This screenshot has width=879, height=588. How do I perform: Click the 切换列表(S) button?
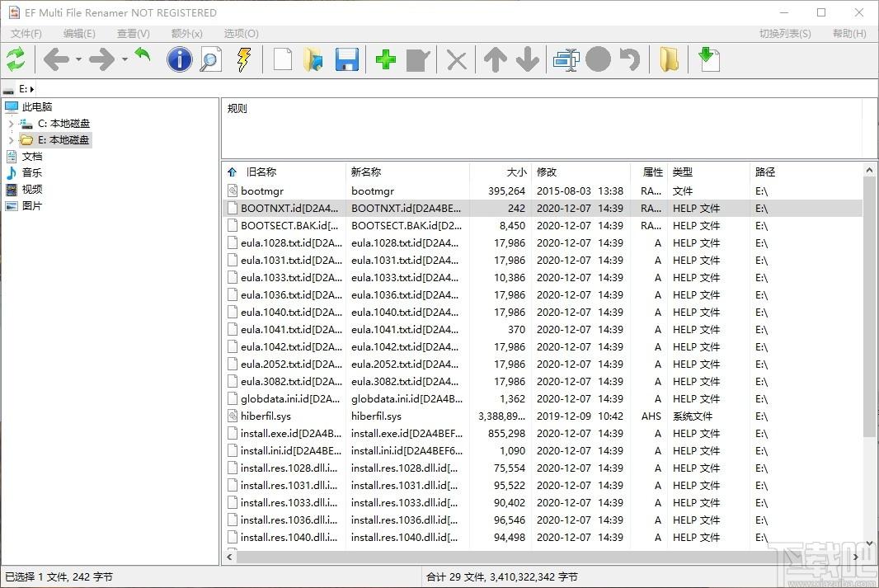[x=784, y=34]
